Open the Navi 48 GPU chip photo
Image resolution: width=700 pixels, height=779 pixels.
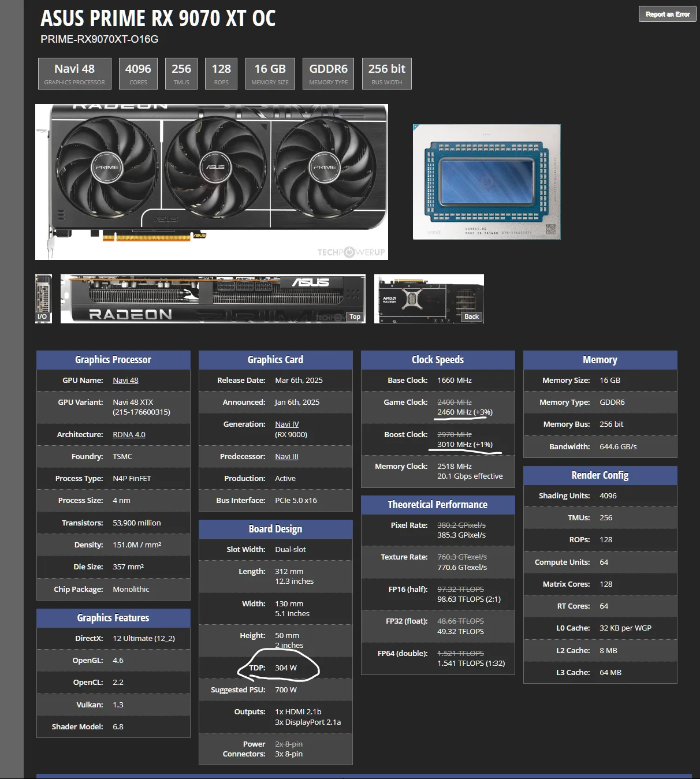[x=487, y=181]
